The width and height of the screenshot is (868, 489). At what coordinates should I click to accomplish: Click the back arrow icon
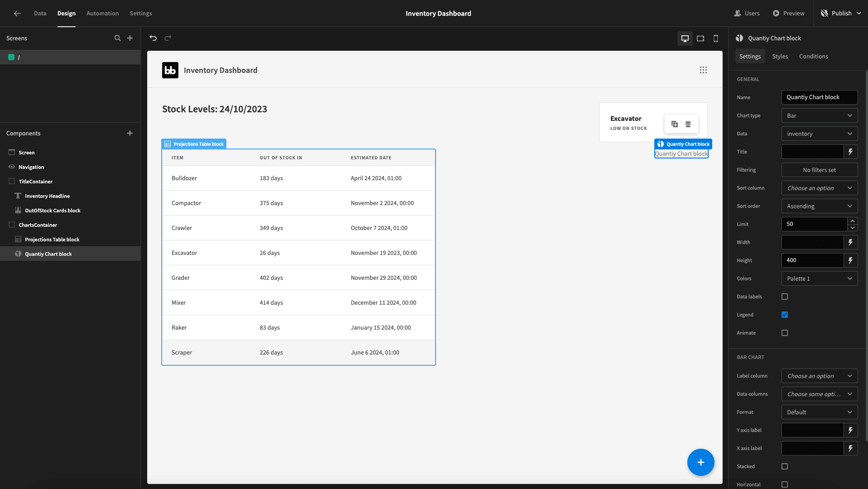(17, 14)
